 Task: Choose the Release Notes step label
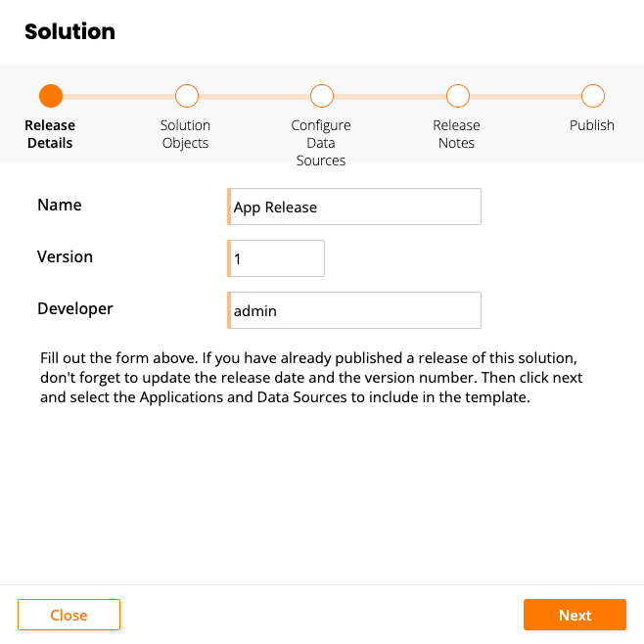coord(456,134)
